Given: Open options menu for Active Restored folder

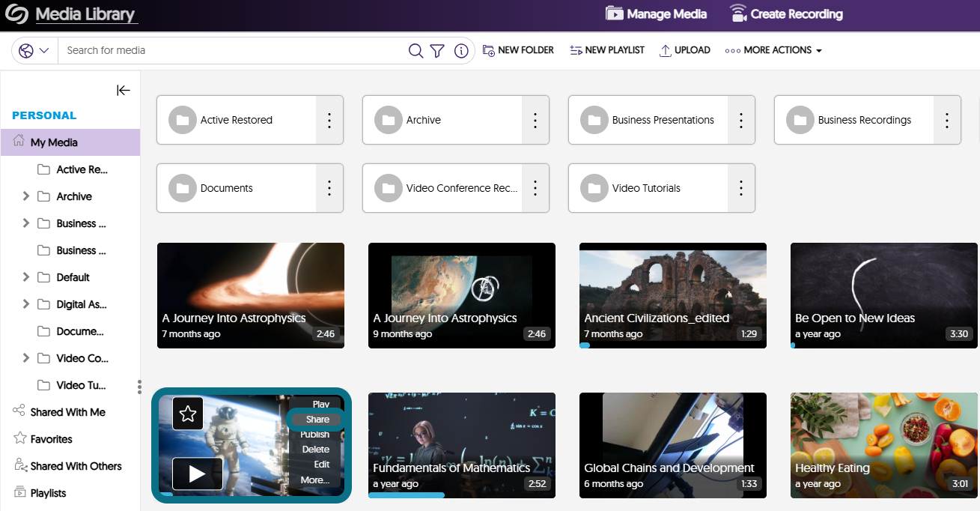Looking at the screenshot, I should coord(329,120).
